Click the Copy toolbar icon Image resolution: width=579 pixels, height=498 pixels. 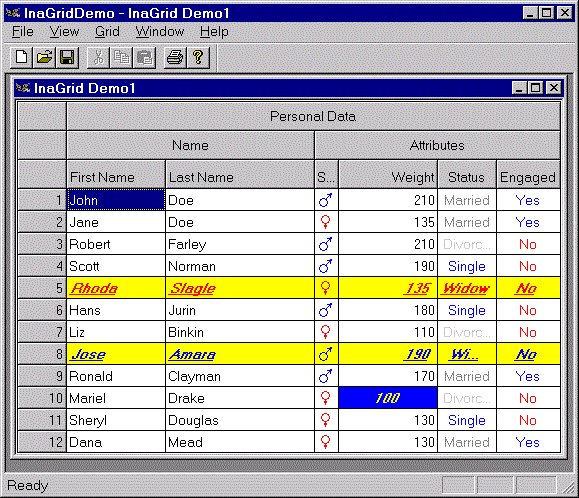(121, 58)
